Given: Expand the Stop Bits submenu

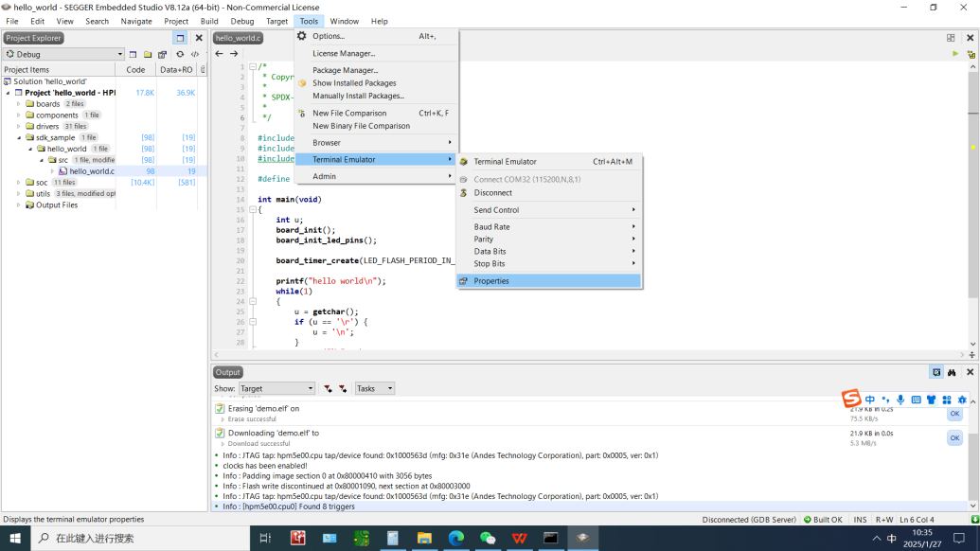Looking at the screenshot, I should pyautogui.click(x=549, y=263).
